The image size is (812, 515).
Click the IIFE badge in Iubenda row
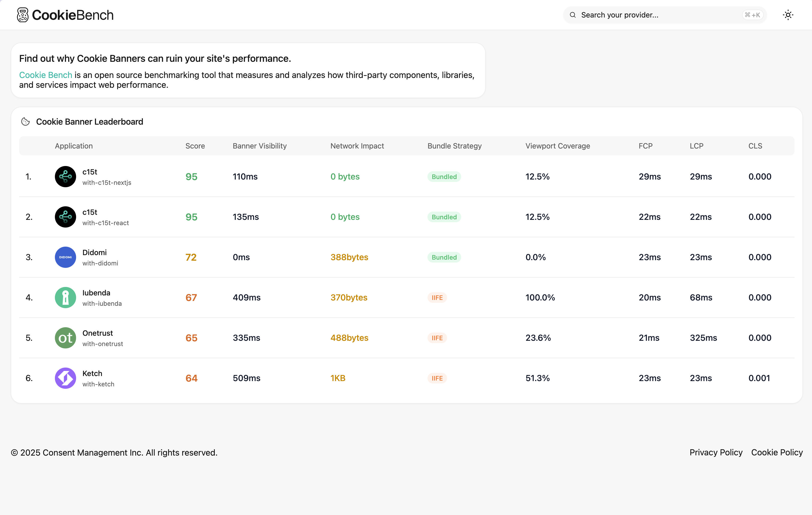[x=437, y=298]
